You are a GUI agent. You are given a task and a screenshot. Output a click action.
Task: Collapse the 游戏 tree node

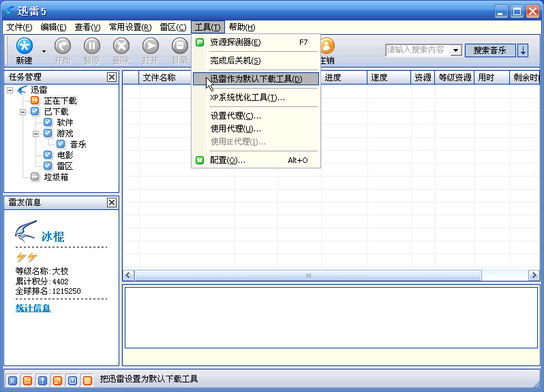pyautogui.click(x=35, y=134)
